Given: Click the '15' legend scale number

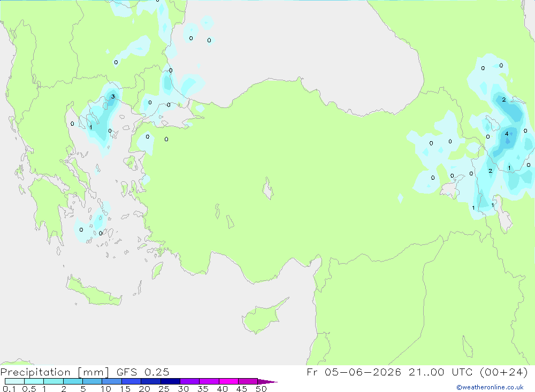Looking at the screenshot, I should point(125,389).
